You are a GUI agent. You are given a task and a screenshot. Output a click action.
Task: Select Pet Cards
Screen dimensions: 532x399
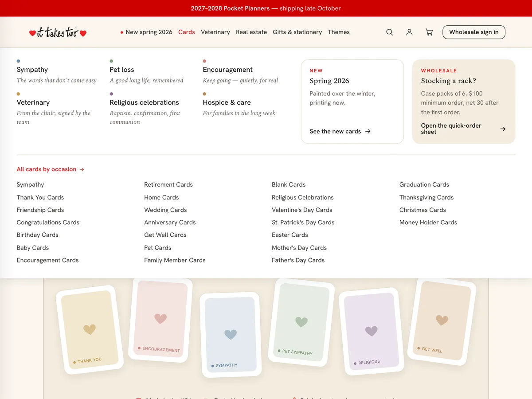click(x=157, y=247)
